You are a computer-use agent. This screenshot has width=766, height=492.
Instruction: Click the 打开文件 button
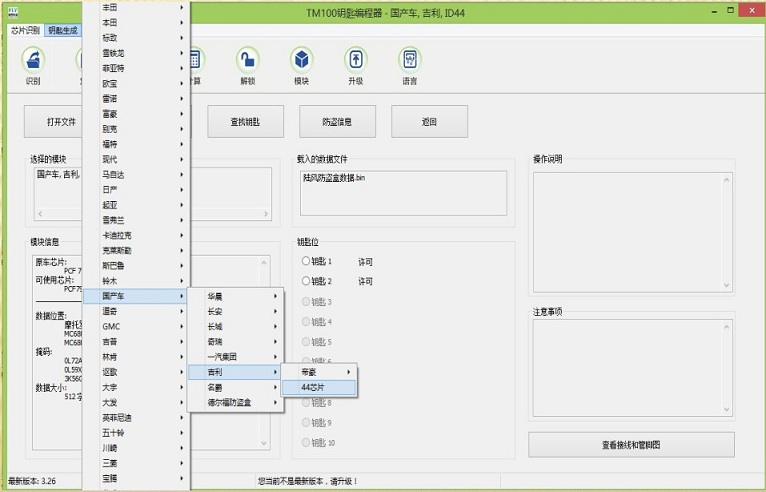[53, 122]
